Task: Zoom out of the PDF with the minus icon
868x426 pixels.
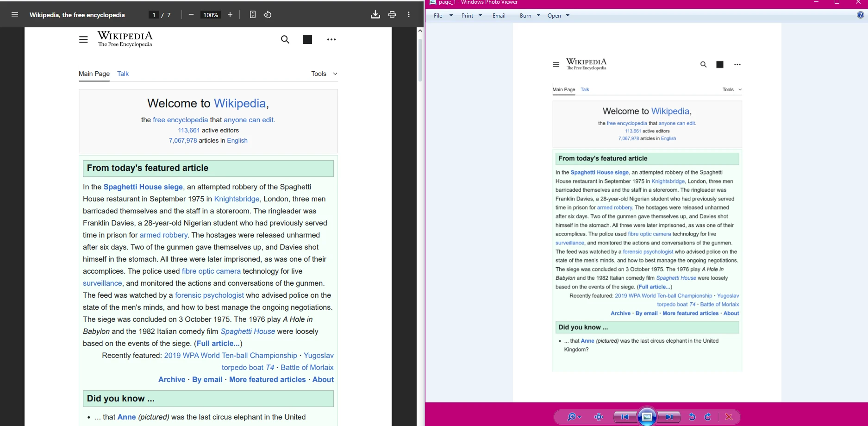Action: [x=190, y=14]
